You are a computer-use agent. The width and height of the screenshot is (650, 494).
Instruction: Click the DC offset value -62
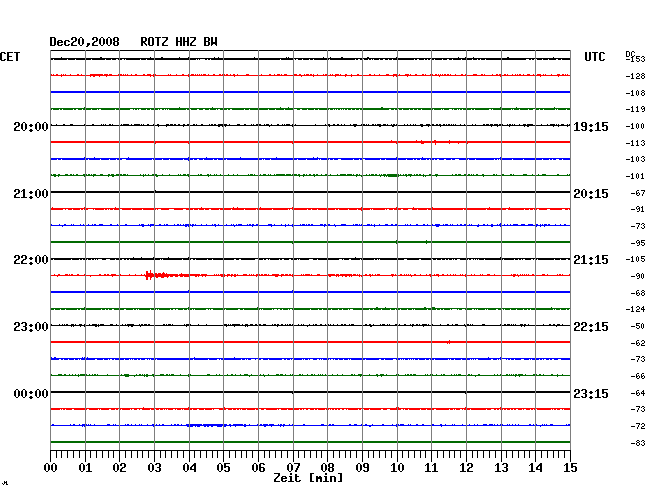tap(638, 343)
